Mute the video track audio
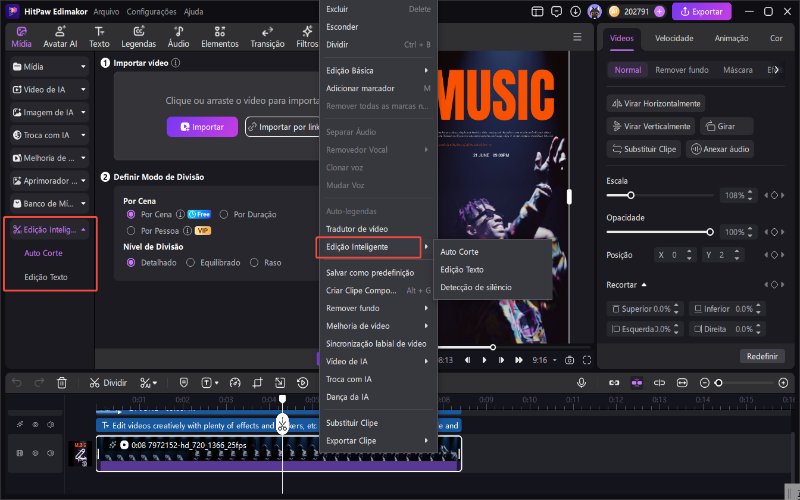The height and width of the screenshot is (500, 800). click(x=51, y=453)
